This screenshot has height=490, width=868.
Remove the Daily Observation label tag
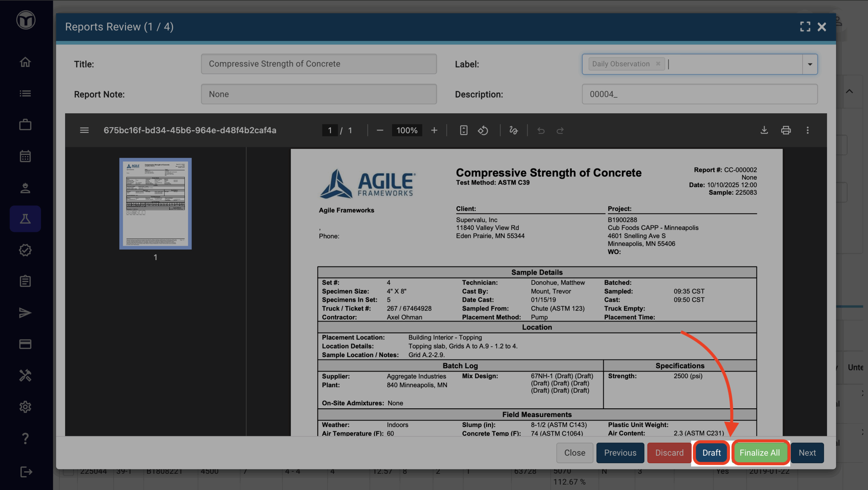pyautogui.click(x=658, y=64)
